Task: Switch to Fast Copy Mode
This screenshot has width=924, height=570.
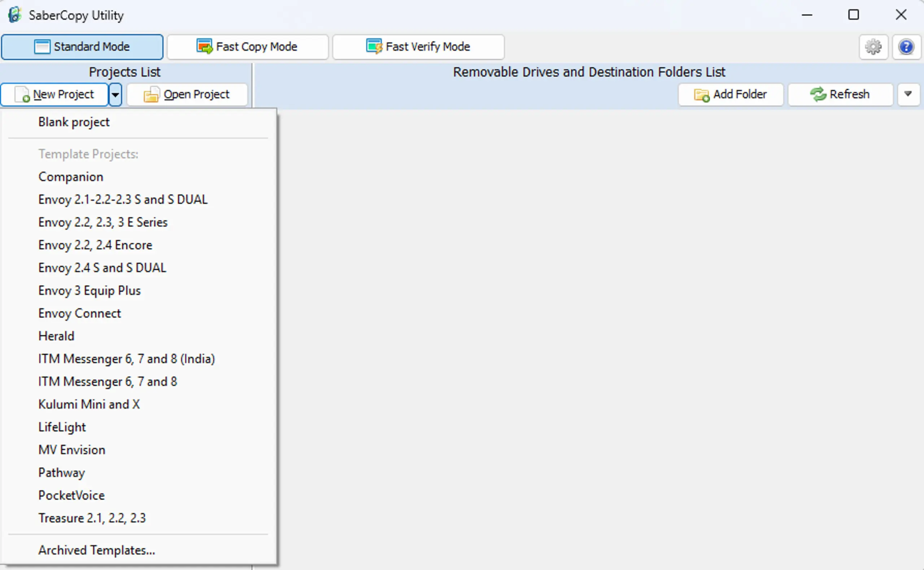Action: (x=248, y=47)
